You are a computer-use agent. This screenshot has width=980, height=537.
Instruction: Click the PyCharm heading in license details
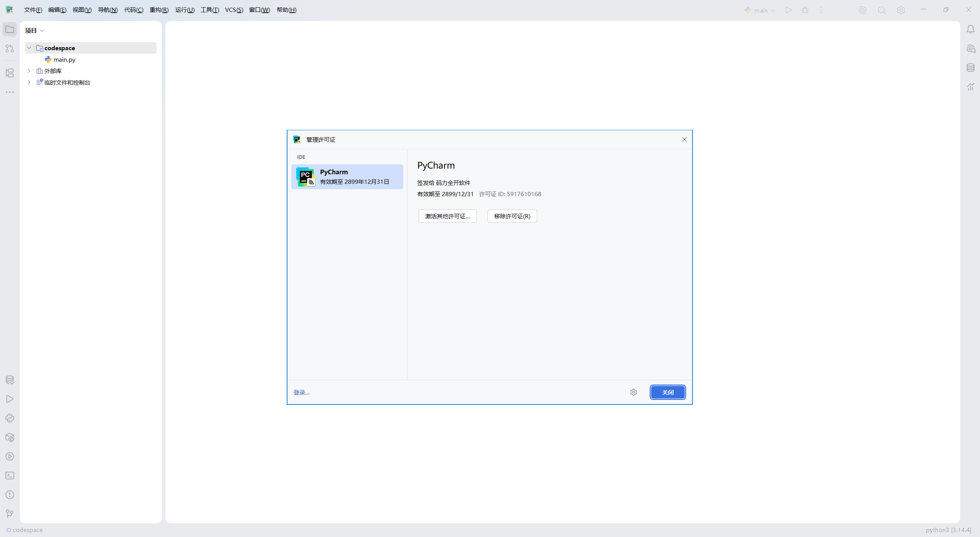(x=436, y=165)
